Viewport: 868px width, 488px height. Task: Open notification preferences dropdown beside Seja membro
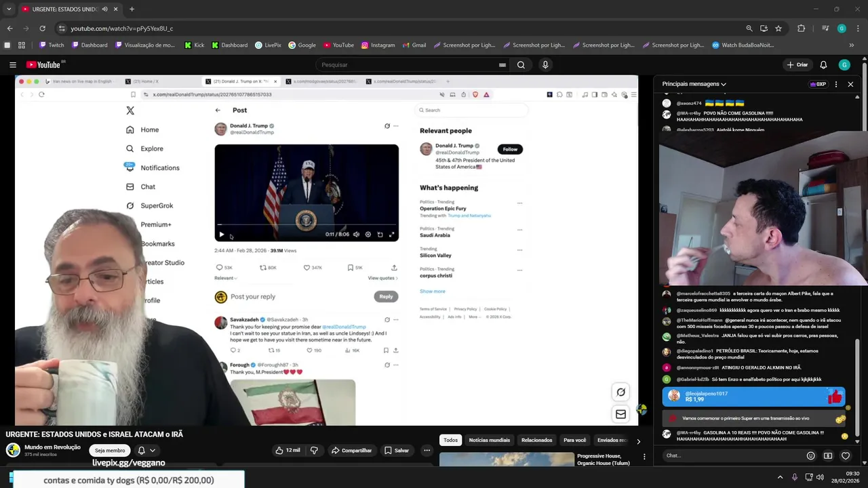[x=146, y=450]
